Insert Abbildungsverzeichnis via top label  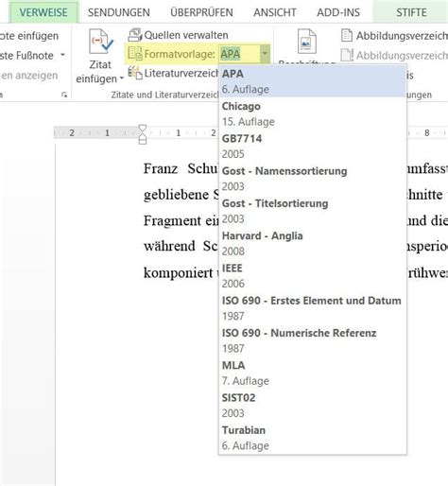click(402, 36)
